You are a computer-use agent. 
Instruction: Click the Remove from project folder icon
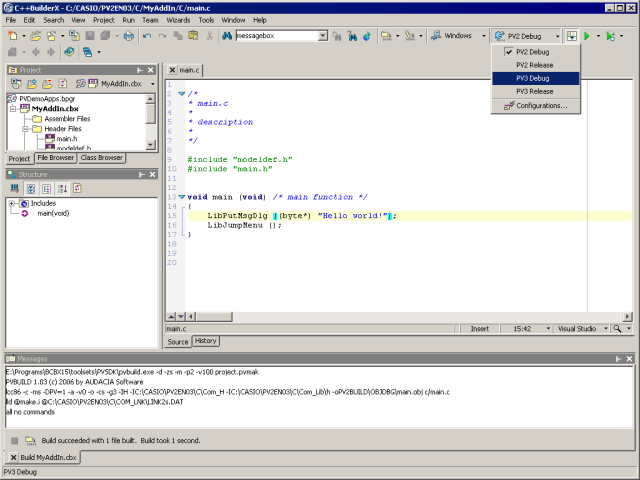pyautogui.click(x=47, y=84)
